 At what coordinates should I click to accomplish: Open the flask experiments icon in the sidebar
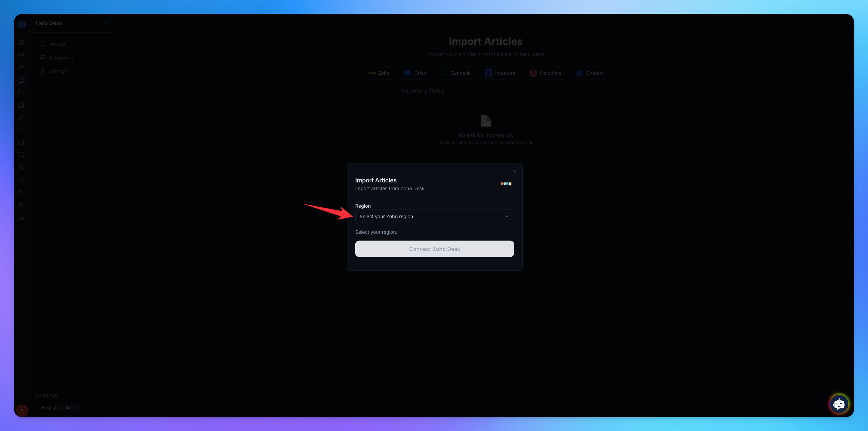coord(21,218)
